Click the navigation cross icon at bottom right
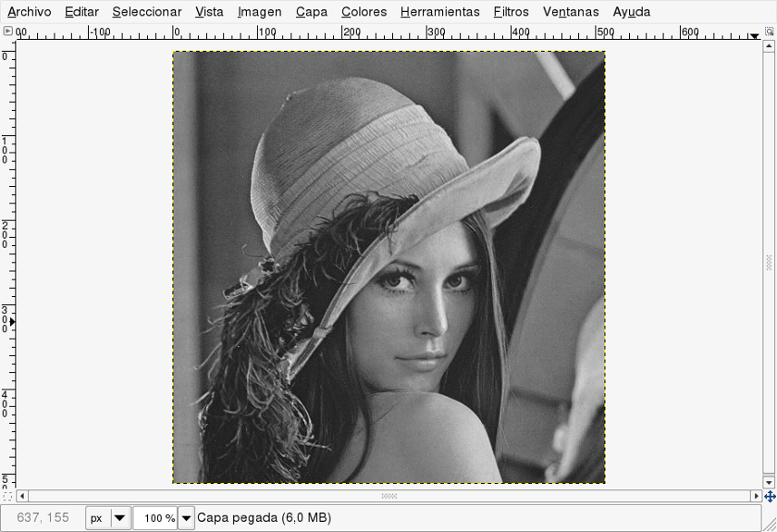 click(770, 496)
